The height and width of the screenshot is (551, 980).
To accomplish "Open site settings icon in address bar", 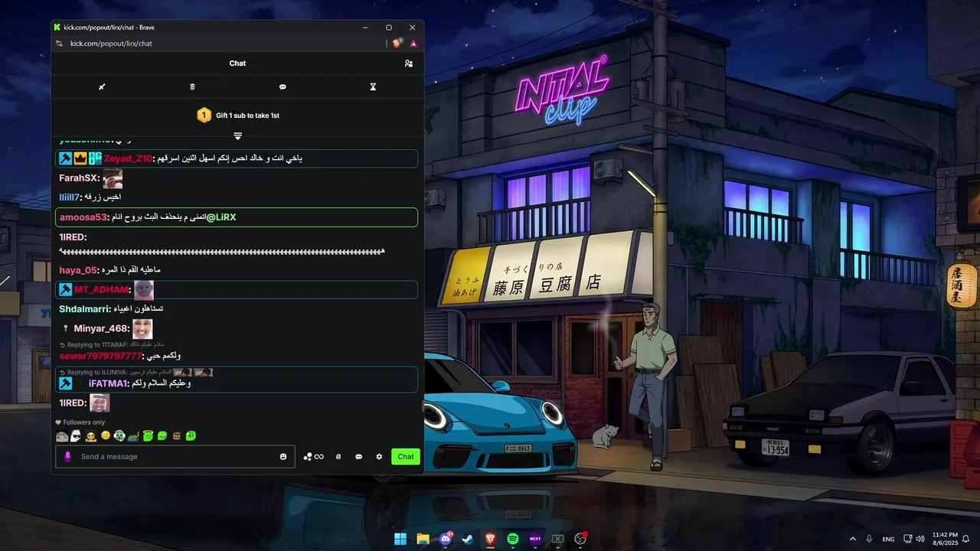I will coord(60,44).
